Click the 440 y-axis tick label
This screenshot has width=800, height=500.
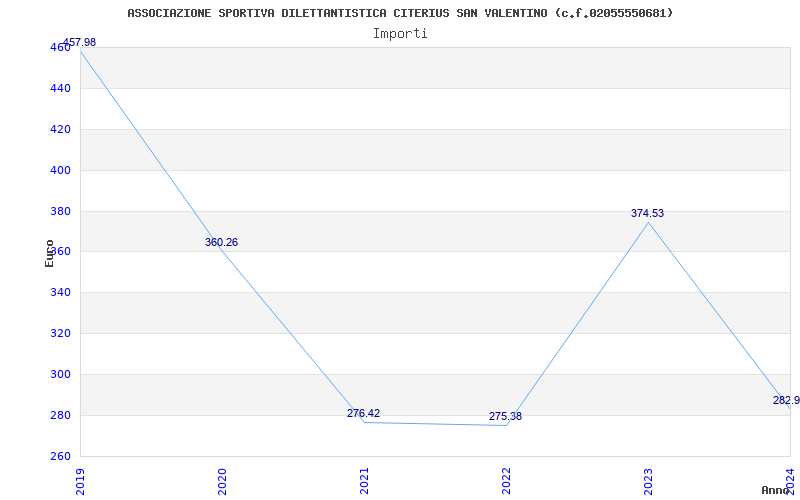[x=60, y=88]
